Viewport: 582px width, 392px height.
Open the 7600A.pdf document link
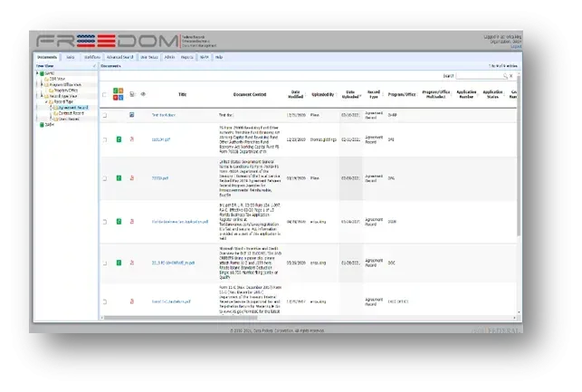[x=160, y=178]
